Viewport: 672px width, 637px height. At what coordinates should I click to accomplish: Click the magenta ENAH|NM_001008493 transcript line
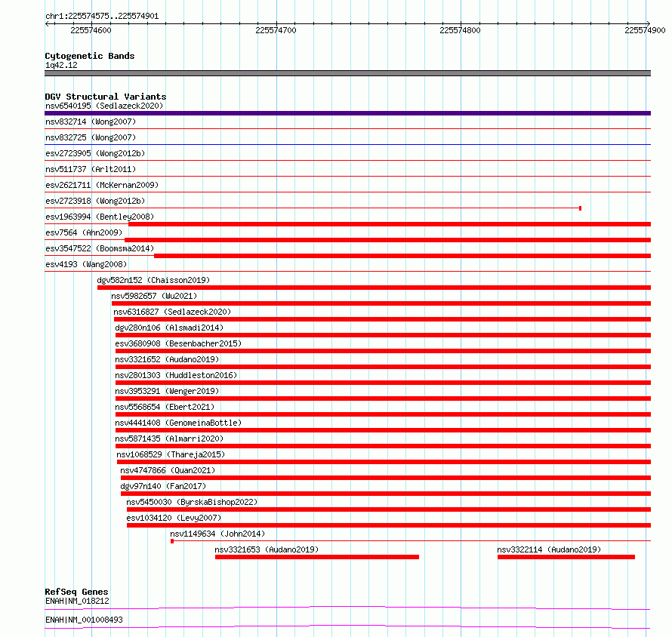tap(347, 626)
